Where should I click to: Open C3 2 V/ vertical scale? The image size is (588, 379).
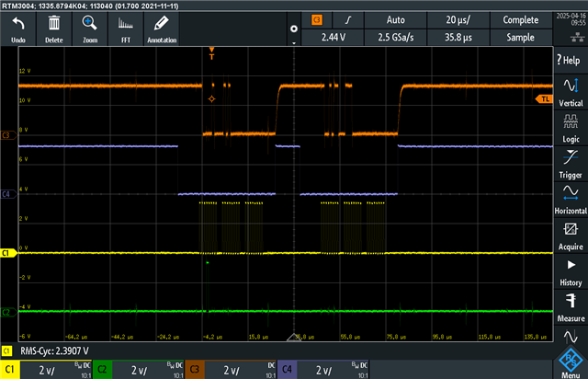point(241,371)
